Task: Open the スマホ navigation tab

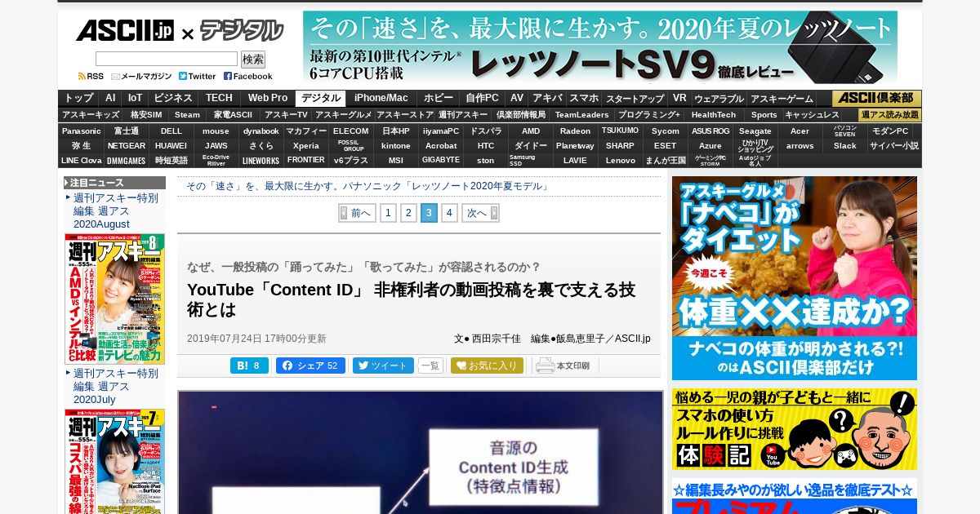Action: [x=584, y=98]
